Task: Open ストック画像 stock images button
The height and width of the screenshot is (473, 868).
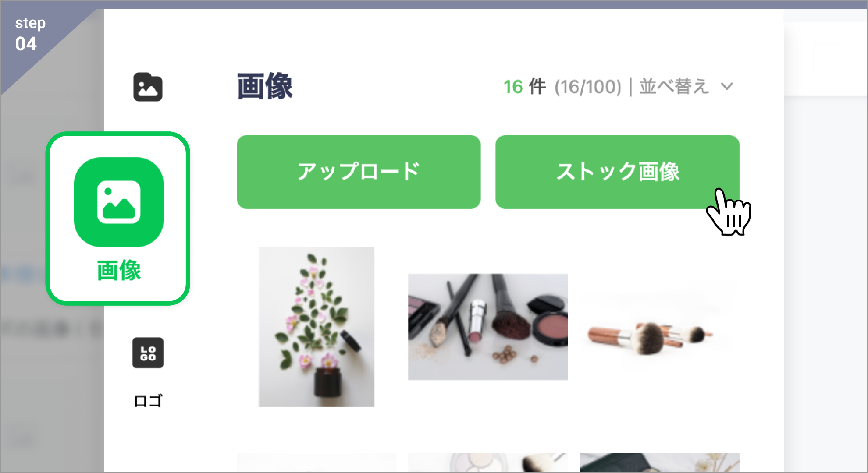Action: pyautogui.click(x=617, y=172)
